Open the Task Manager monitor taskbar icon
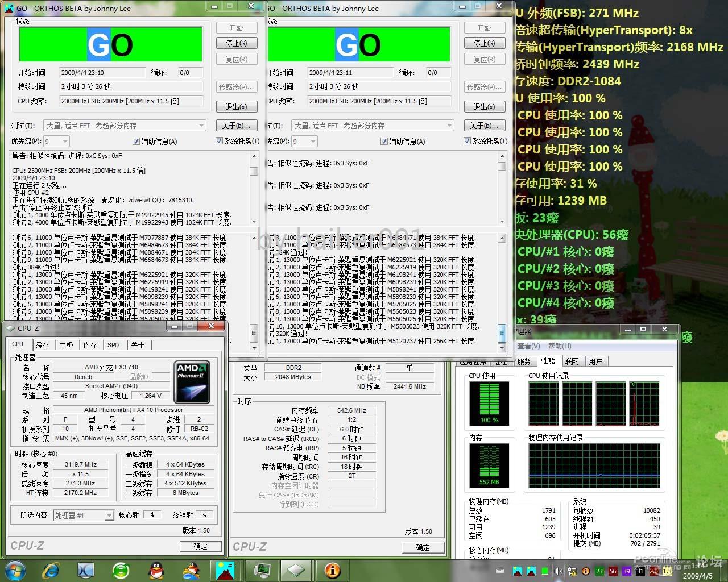 coord(262,569)
